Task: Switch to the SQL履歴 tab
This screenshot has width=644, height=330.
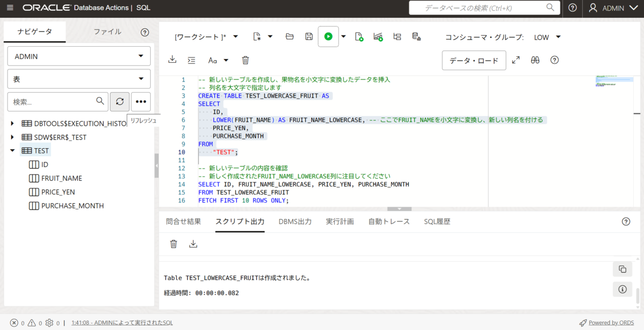Action: [437, 222]
